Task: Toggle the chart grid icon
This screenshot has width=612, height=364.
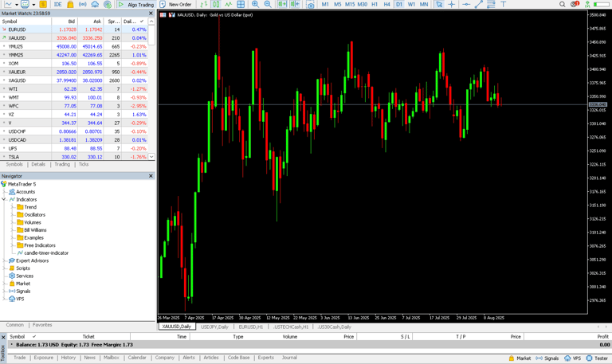Action: pos(241,4)
